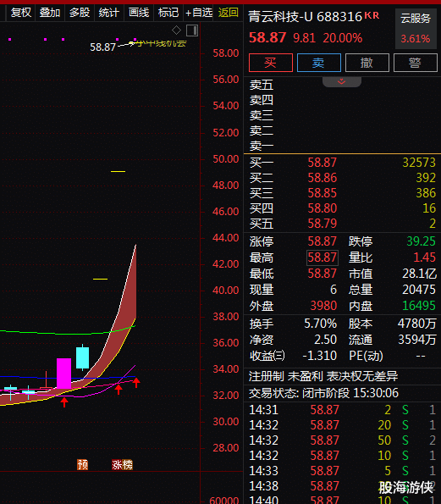Click the red 买 buy button
Image resolution: width=441 pixels, height=504 pixels.
point(271,63)
